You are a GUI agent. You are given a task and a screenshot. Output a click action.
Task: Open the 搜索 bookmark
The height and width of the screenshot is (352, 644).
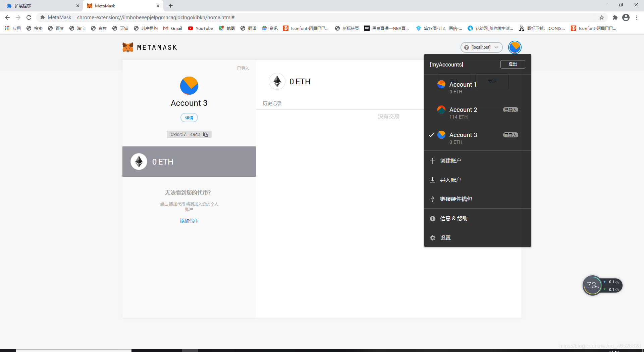[x=35, y=28]
